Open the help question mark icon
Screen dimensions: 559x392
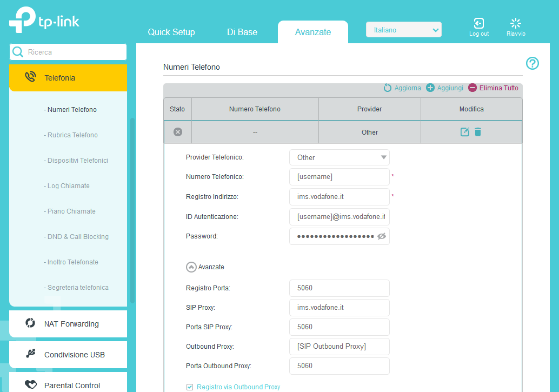point(533,63)
